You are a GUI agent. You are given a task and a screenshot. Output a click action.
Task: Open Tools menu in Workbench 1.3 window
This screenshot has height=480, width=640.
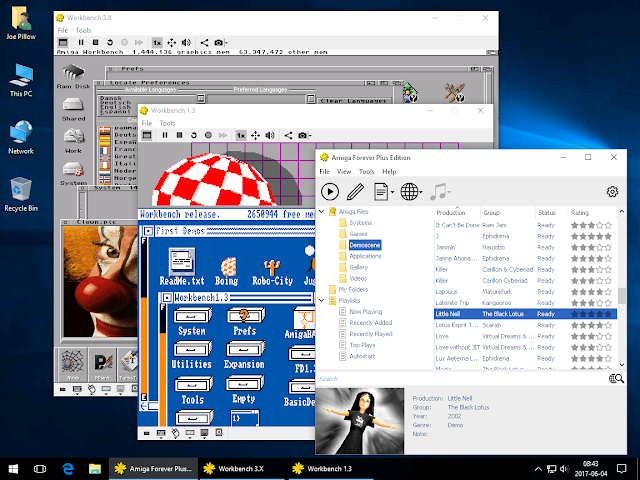[x=167, y=123]
